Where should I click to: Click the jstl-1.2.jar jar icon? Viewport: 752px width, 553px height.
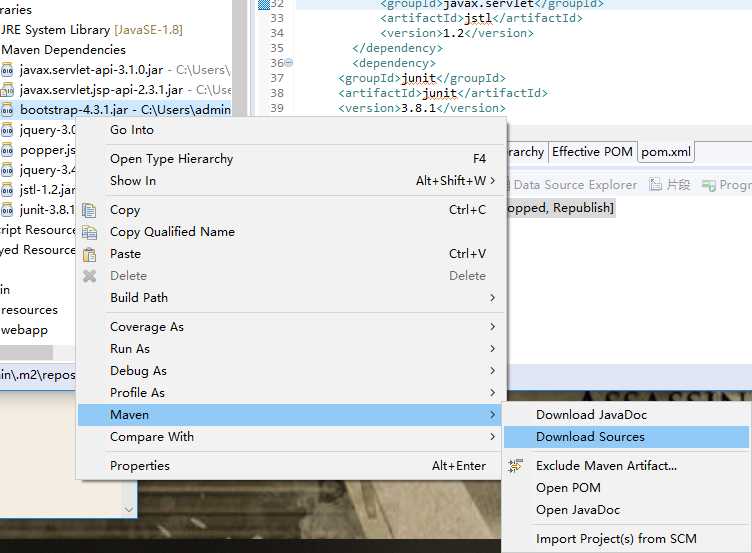[x=7, y=190]
